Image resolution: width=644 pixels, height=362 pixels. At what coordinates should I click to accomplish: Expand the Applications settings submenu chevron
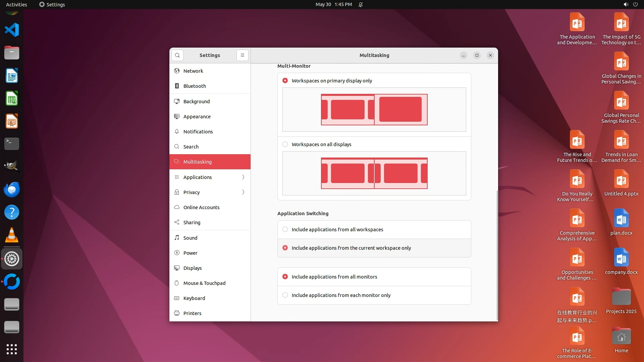(x=243, y=177)
